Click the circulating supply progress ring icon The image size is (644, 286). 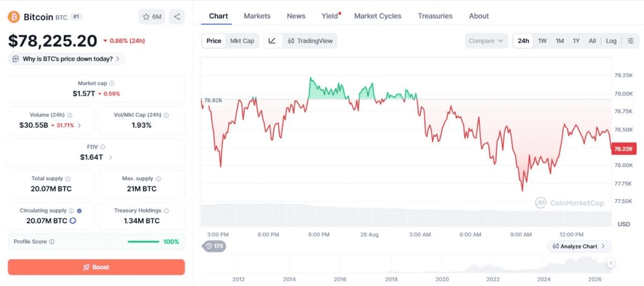pos(73,221)
